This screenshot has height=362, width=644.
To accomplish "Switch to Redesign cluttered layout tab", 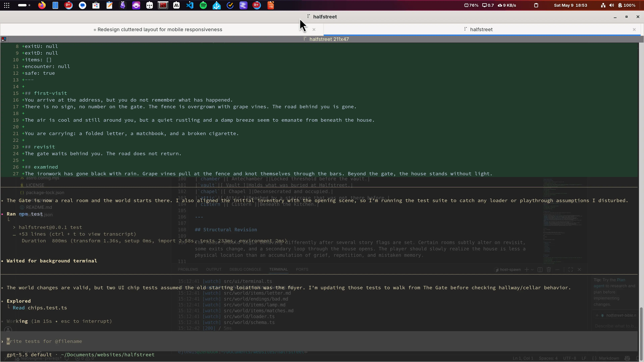I will pos(160,29).
